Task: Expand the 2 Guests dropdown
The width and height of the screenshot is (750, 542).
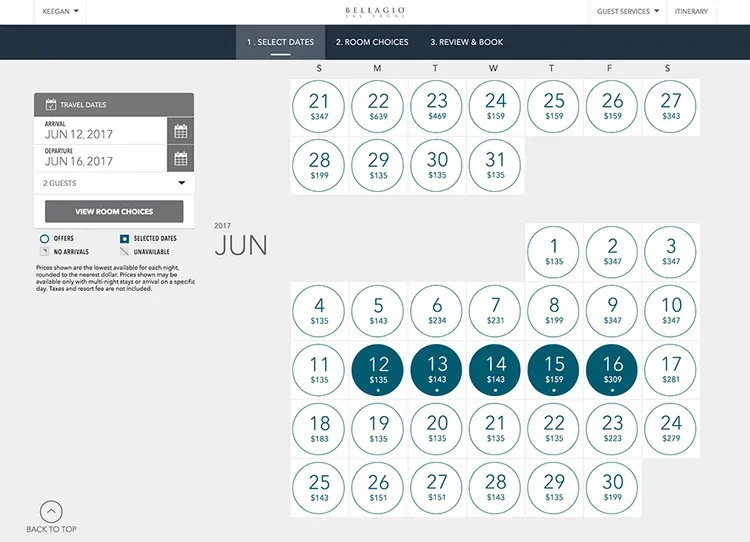Action: point(114,183)
